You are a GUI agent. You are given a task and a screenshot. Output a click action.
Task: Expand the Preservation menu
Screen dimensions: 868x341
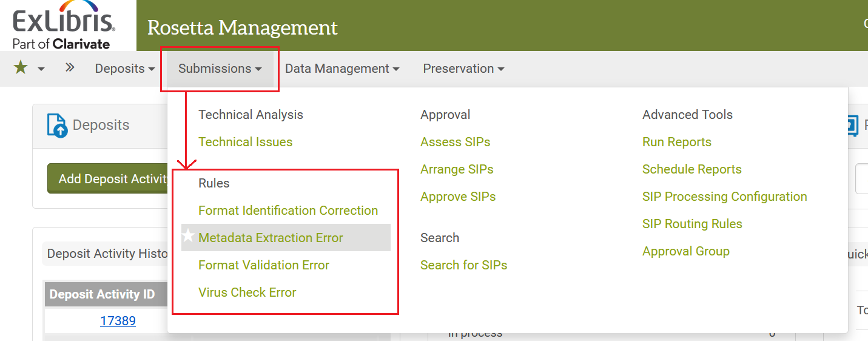(x=463, y=69)
